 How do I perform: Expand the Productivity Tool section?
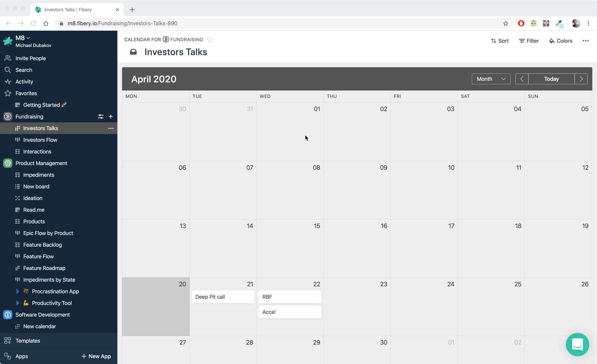pos(17,303)
